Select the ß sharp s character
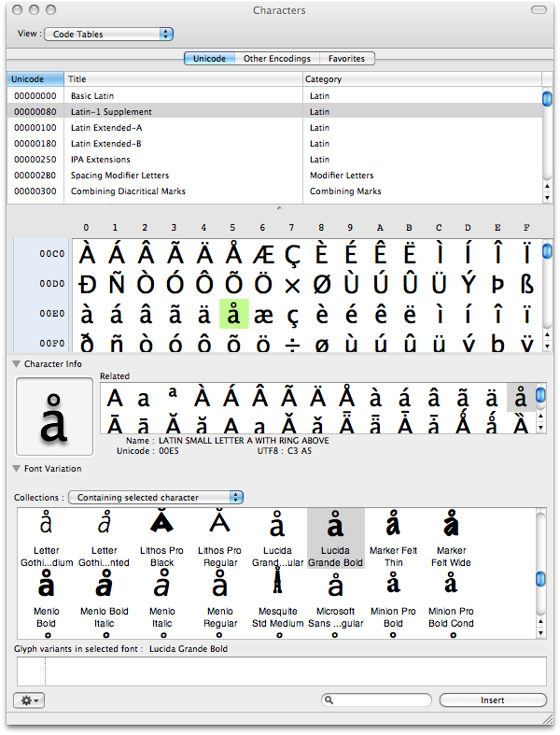The height and width of the screenshot is (735, 560). tap(526, 284)
